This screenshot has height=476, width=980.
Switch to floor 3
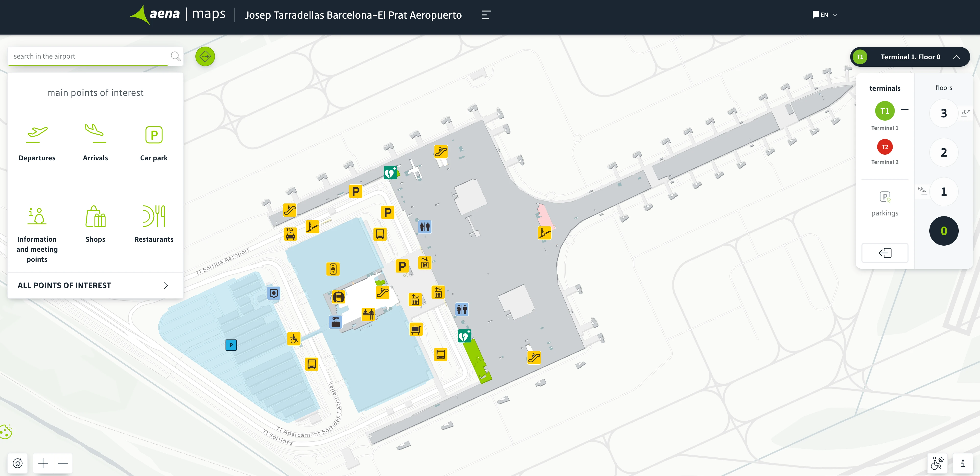tap(944, 113)
